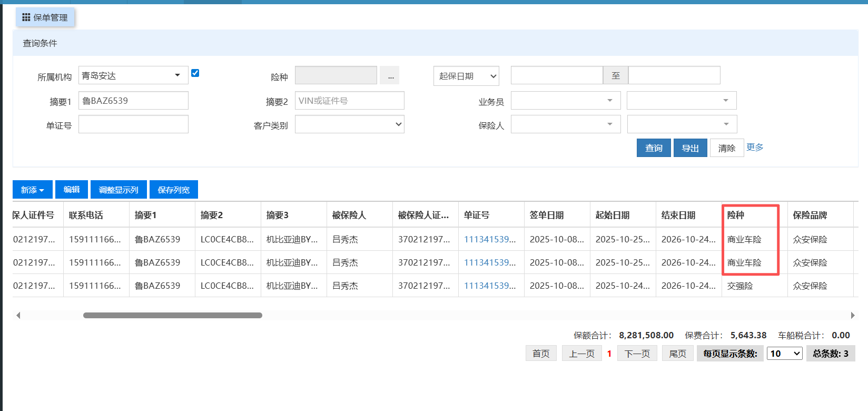Click the left scroll arrow of the table
Image resolution: width=868 pixels, height=411 pixels.
(x=18, y=316)
